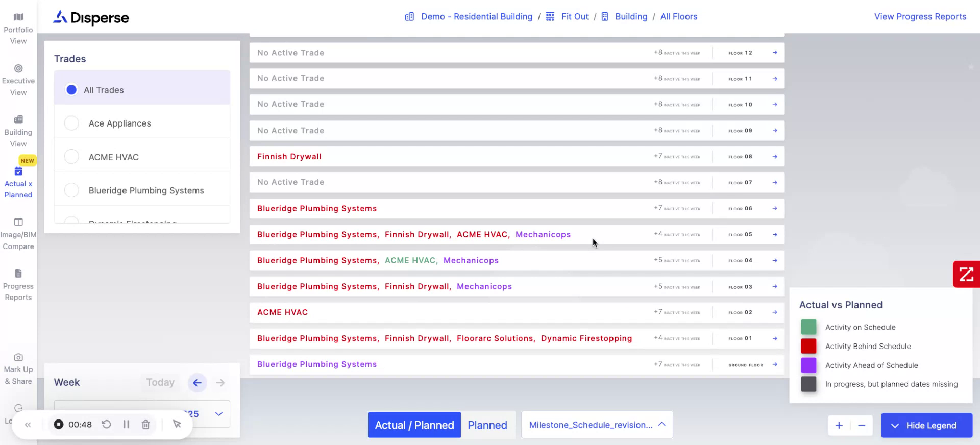This screenshot has height=445, width=980.
Task: Click the red Zoho widget icon
Action: click(966, 274)
